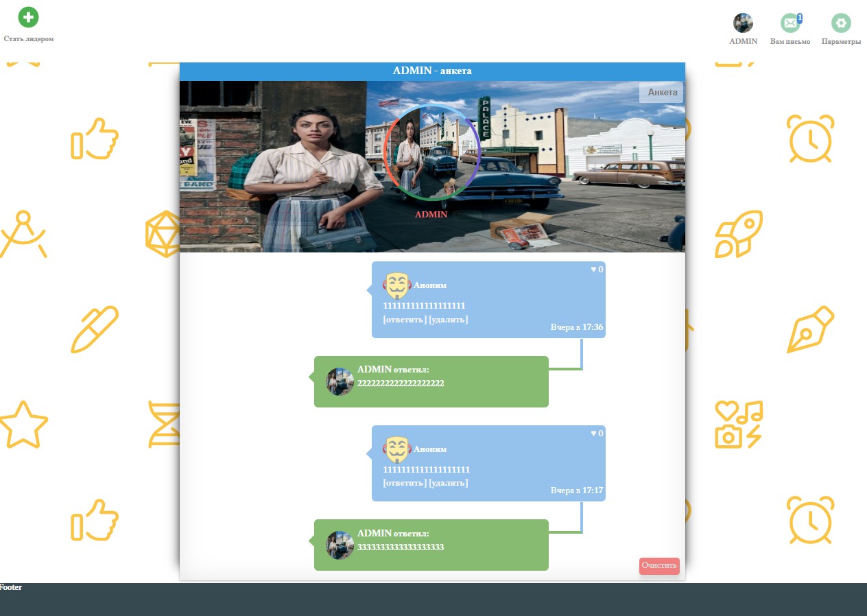Click ADMIN avatar in reply 3333333333333333333
This screenshot has height=616, width=867.
340,545
